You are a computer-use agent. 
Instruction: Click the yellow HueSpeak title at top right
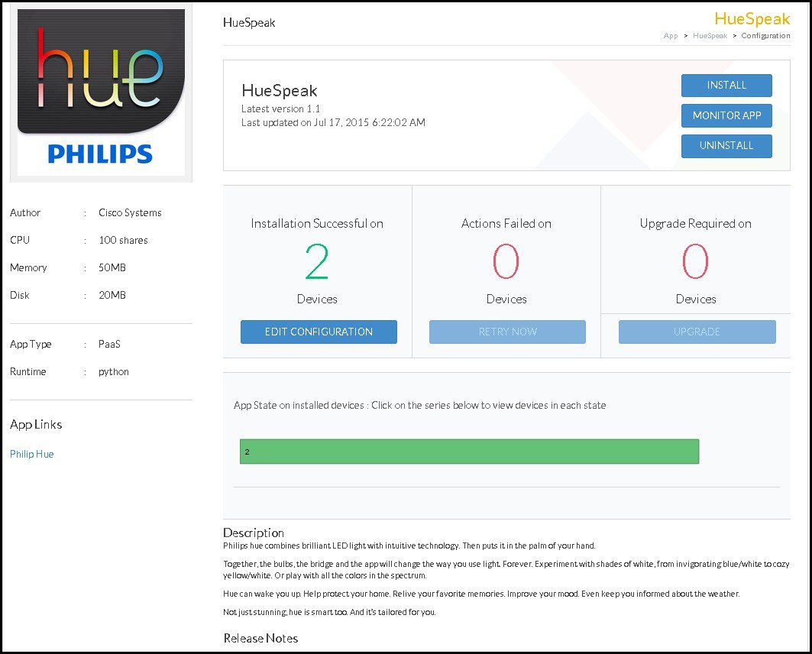coord(752,19)
